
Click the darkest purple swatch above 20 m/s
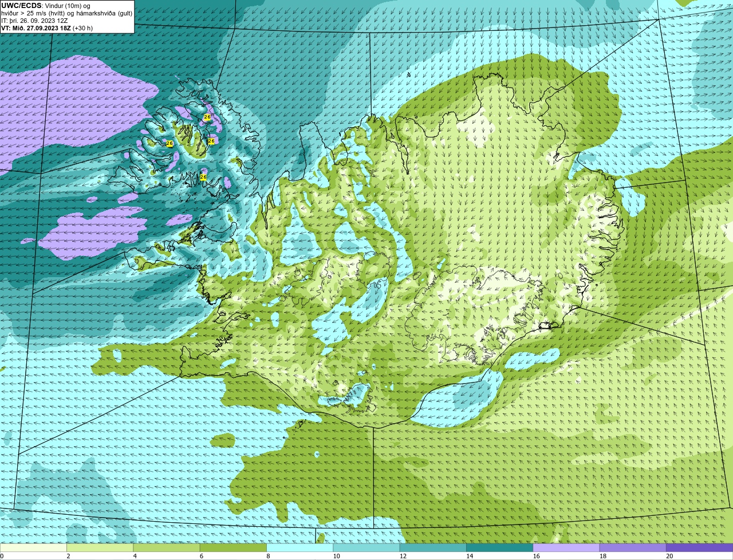point(699,548)
